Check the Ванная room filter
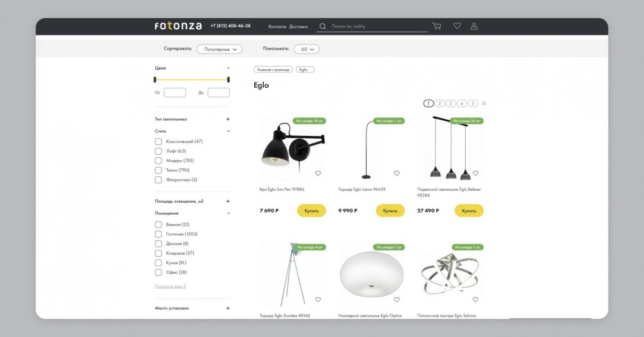Image resolution: width=644 pixels, height=337 pixels. (x=158, y=225)
